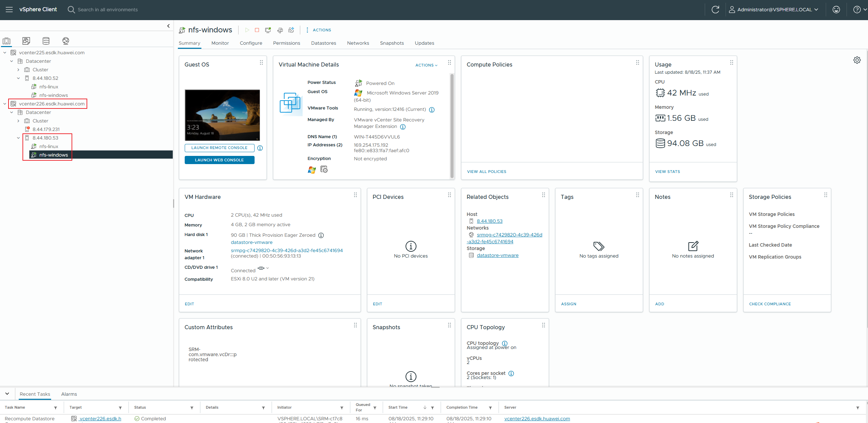Click LAUNCH WEB CONSOLE button

click(219, 160)
